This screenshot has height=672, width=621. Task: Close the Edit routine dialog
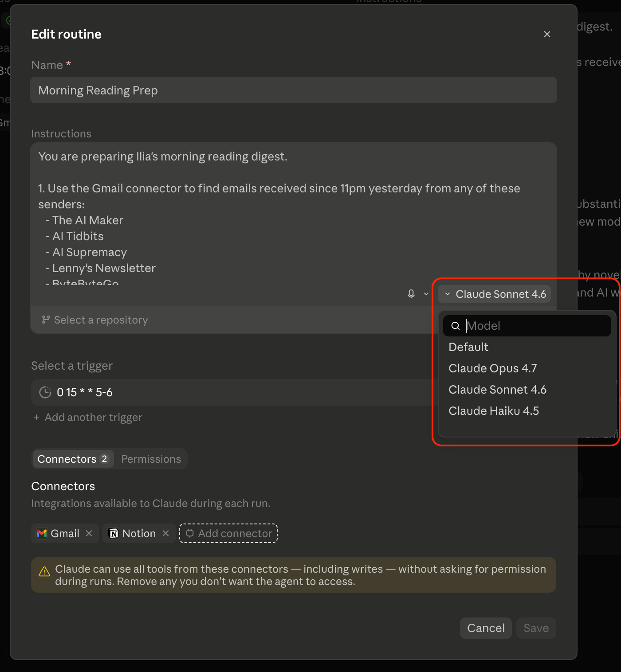coord(547,34)
